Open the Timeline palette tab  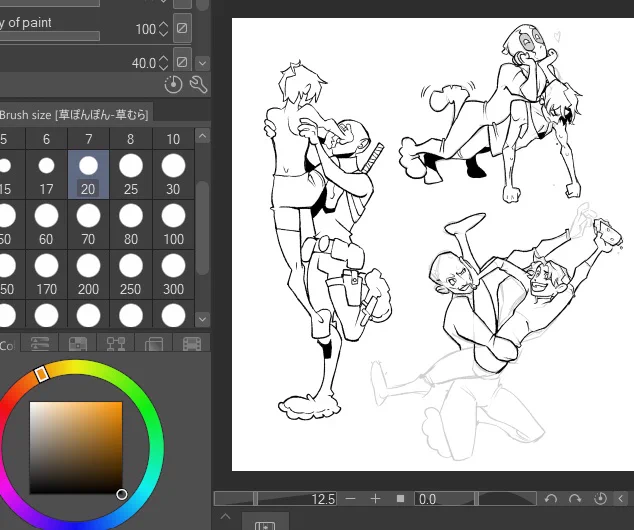(x=265, y=522)
